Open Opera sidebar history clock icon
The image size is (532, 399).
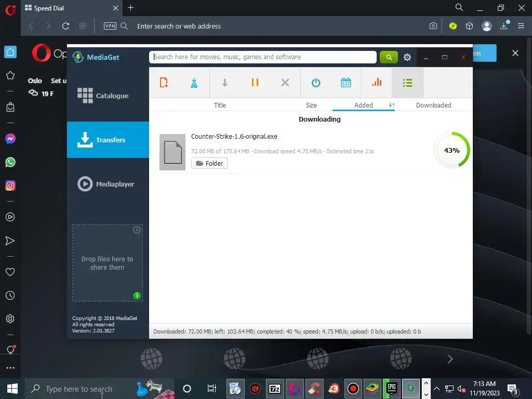(x=10, y=296)
